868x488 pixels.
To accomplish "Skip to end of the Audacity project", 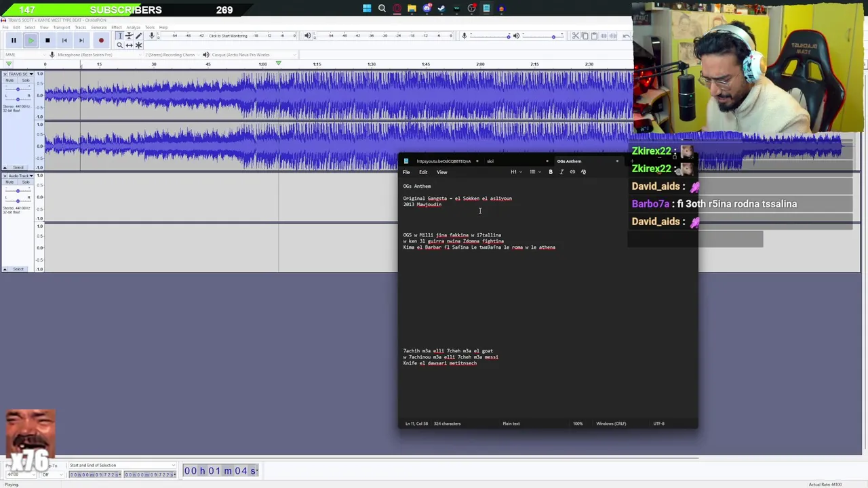I will 81,41.
